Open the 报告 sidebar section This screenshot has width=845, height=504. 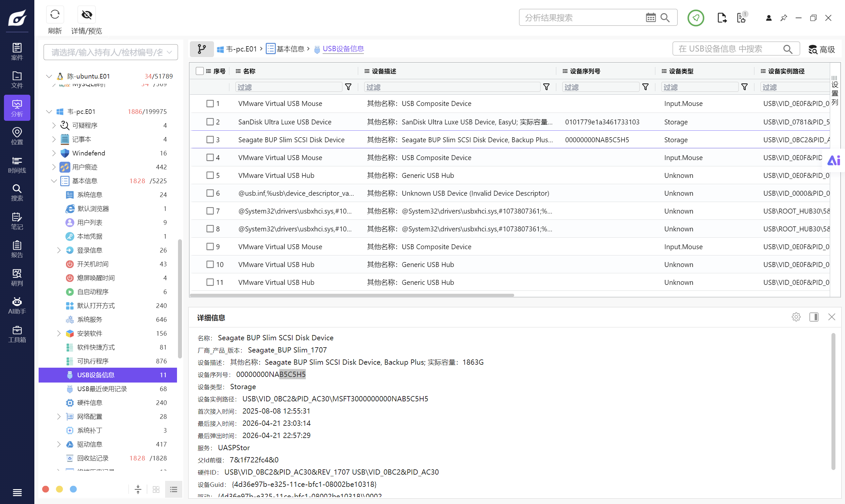(17, 249)
